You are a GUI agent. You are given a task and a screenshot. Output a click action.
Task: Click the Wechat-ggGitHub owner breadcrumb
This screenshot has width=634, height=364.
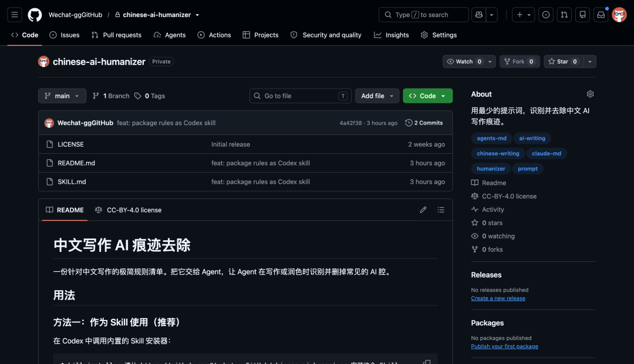tap(76, 15)
